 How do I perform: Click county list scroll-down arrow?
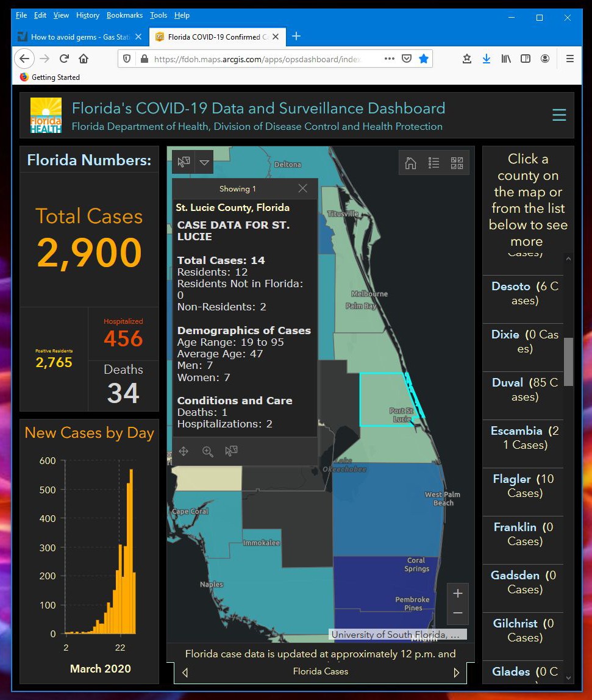(568, 678)
